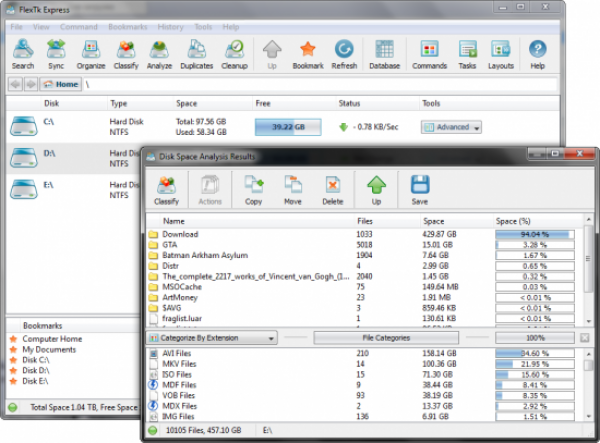
Task: Launch the Duplicates finder
Action: point(198,53)
